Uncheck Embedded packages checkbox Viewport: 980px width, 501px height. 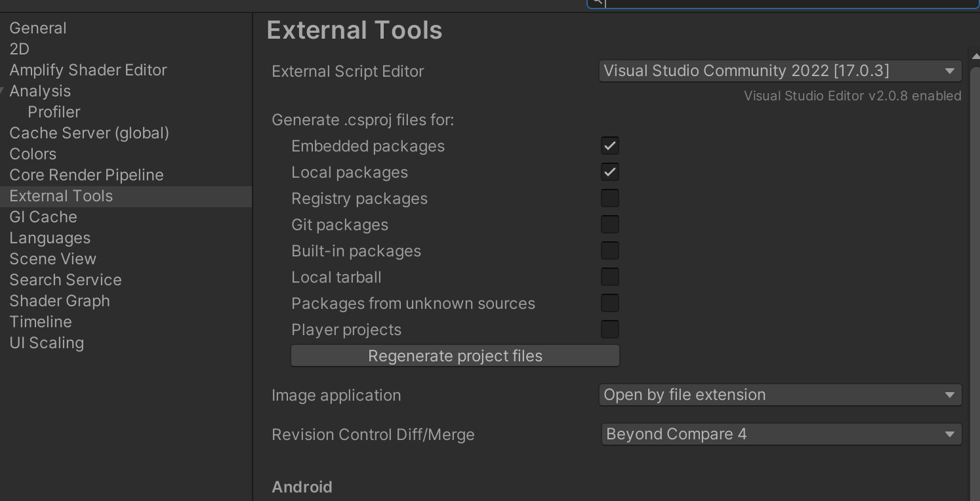coord(610,146)
